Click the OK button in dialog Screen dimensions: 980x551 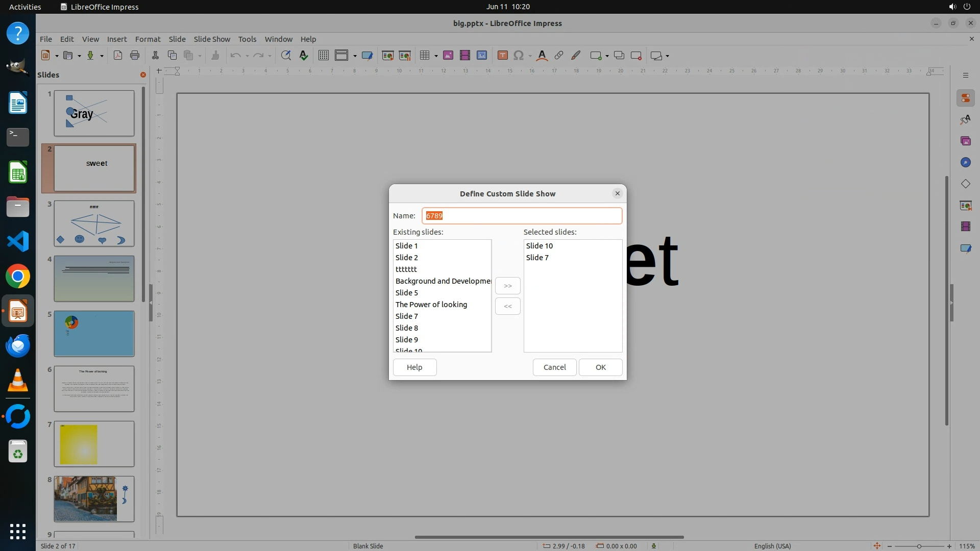(600, 367)
